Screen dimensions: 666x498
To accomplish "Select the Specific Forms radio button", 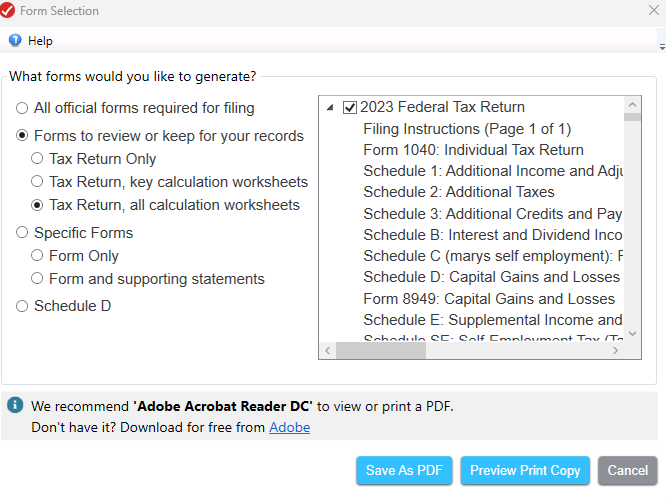I will coord(22,233).
